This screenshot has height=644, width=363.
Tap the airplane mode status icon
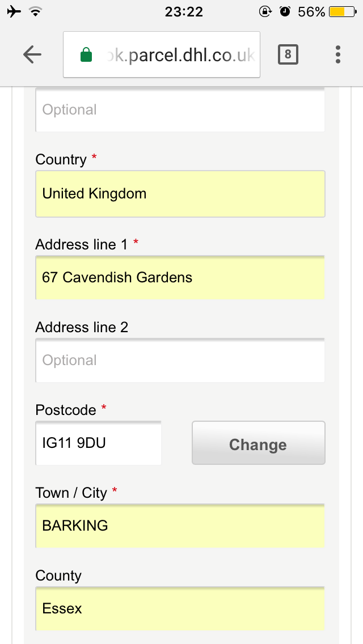click(x=14, y=11)
